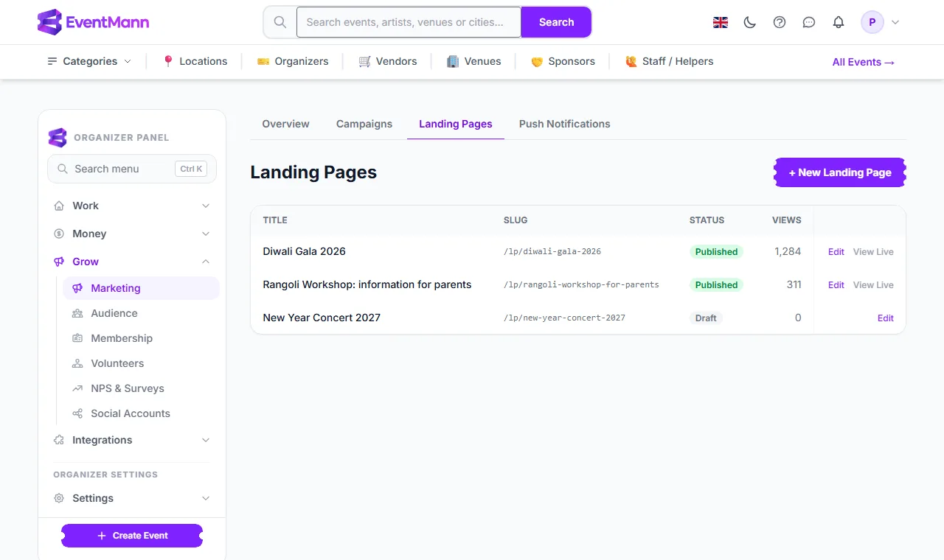The height and width of the screenshot is (560, 944).
Task: Focus the sidebar Search menu field
Action: (x=132, y=169)
